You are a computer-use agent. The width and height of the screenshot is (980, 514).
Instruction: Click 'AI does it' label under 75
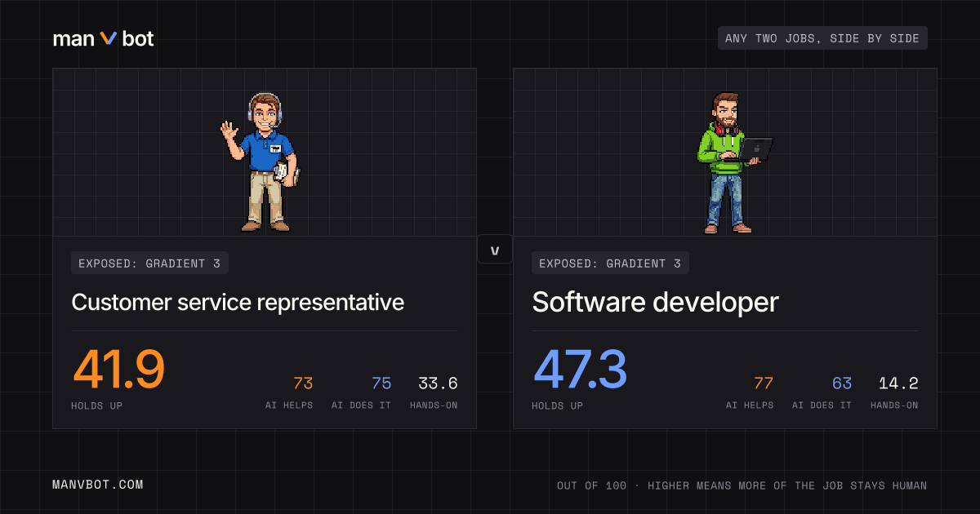[362, 405]
